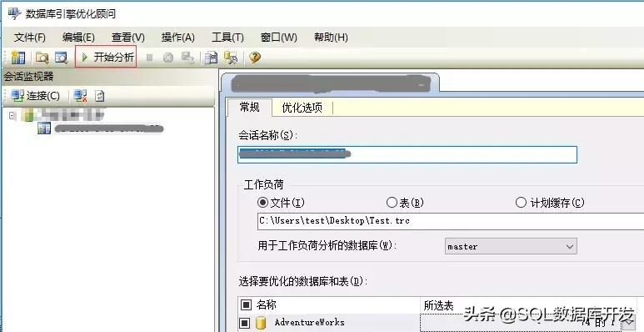
Task: Switch to the 优化选项 tab
Action: point(302,108)
